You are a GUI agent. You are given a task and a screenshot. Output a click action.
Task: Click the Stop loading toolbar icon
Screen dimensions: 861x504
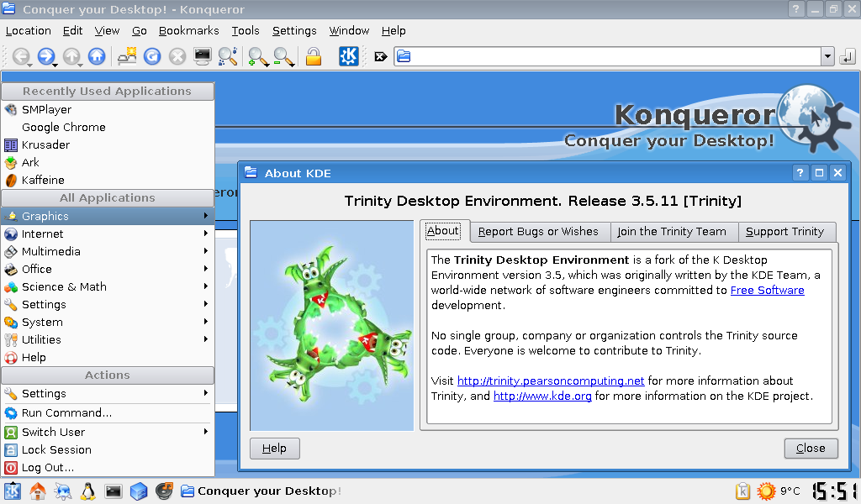click(177, 56)
